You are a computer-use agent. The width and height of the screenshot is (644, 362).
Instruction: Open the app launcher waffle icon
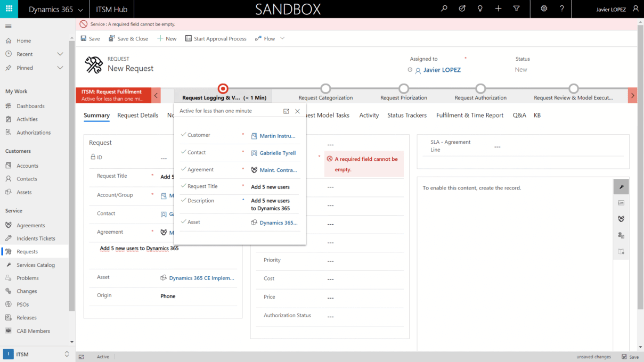pos(9,9)
